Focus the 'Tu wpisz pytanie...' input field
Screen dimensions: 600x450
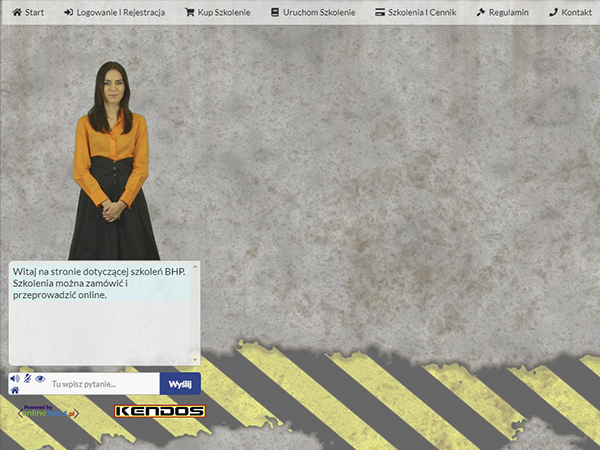pyautogui.click(x=102, y=384)
